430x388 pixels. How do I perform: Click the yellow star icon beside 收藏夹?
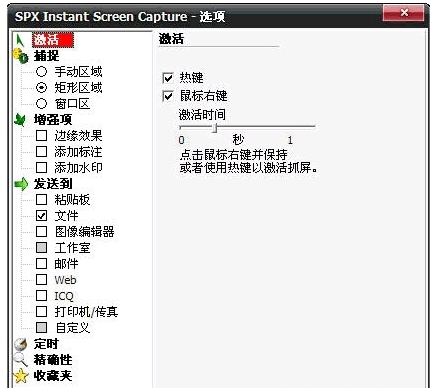[21, 376]
